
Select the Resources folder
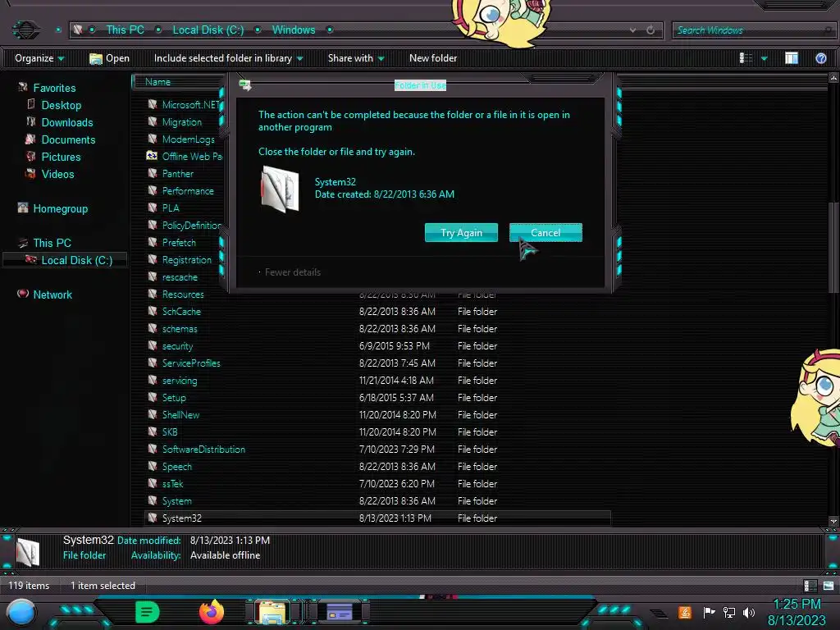click(x=183, y=294)
